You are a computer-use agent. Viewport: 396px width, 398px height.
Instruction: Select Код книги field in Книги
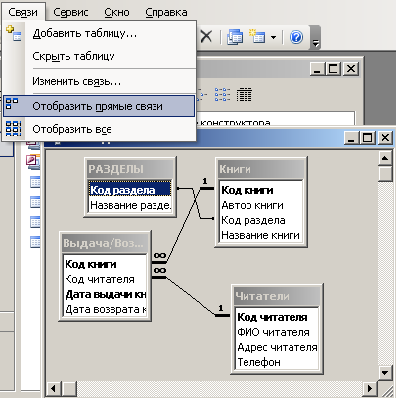pos(260,190)
